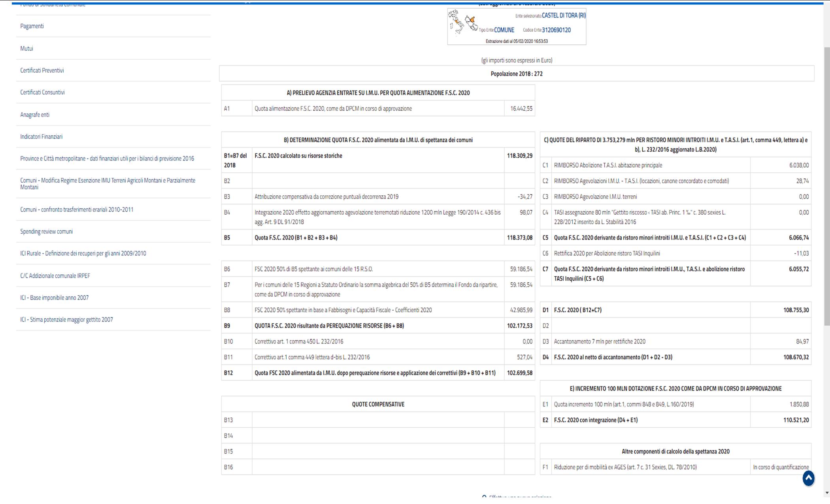Click D1 value 108.755,30
This screenshot has width=830, height=504.
coord(796,310)
